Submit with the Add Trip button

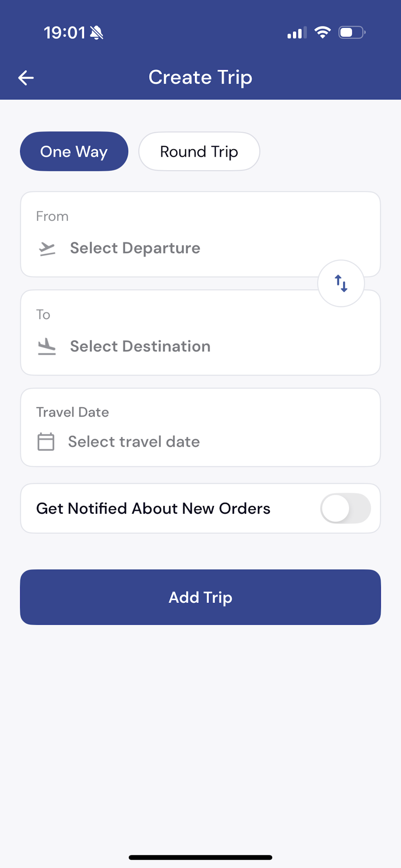coord(200,597)
